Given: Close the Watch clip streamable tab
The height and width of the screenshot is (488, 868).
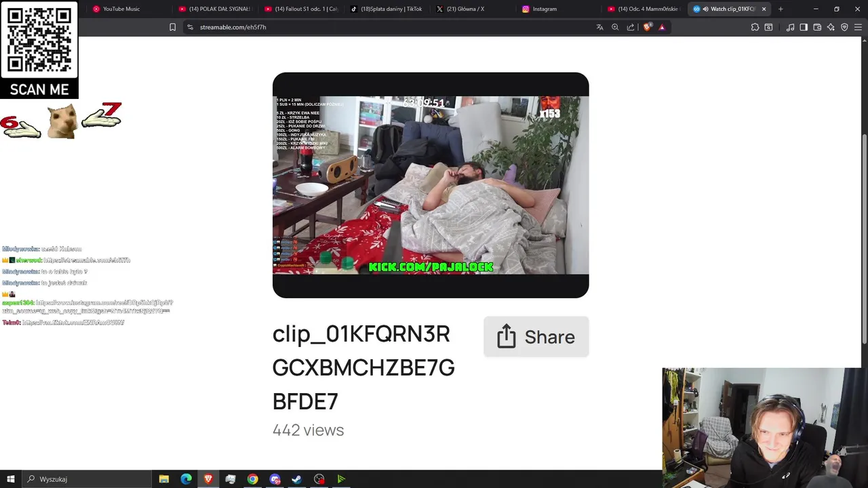Looking at the screenshot, I should (x=764, y=9).
